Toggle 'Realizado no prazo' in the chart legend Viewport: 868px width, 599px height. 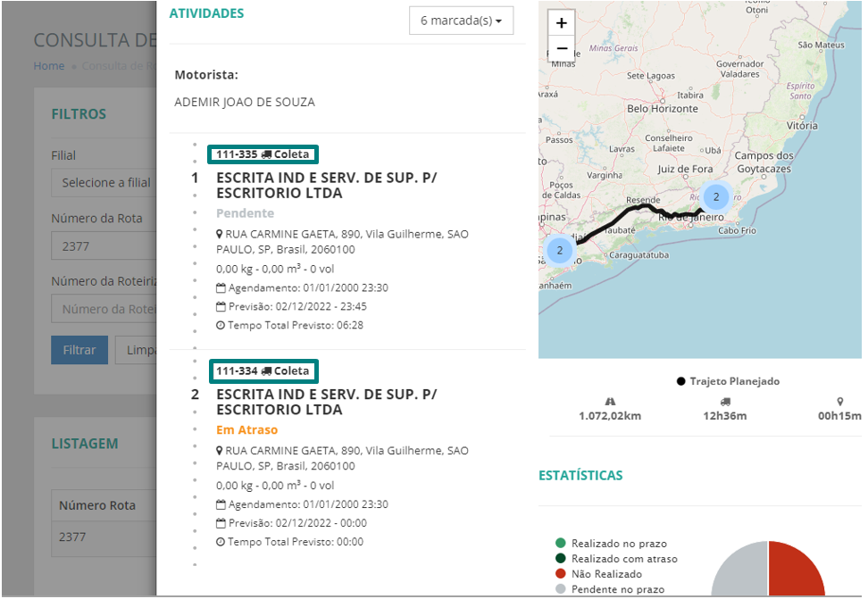click(618, 543)
